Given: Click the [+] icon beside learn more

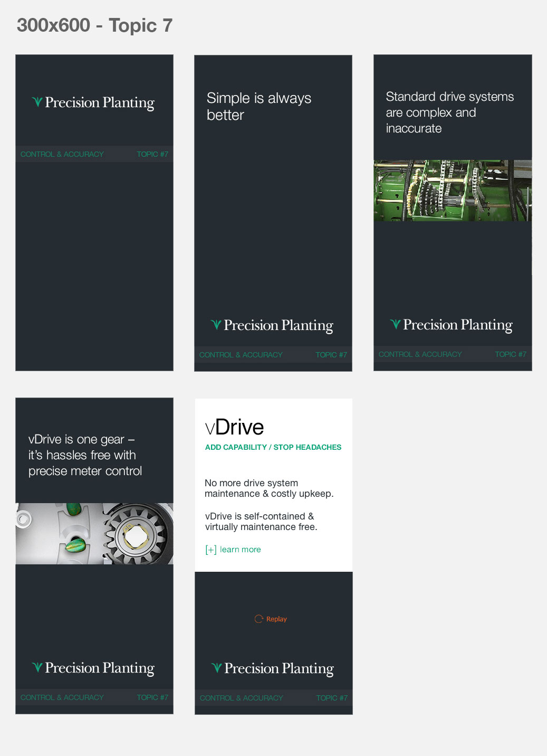Looking at the screenshot, I should 210,550.
